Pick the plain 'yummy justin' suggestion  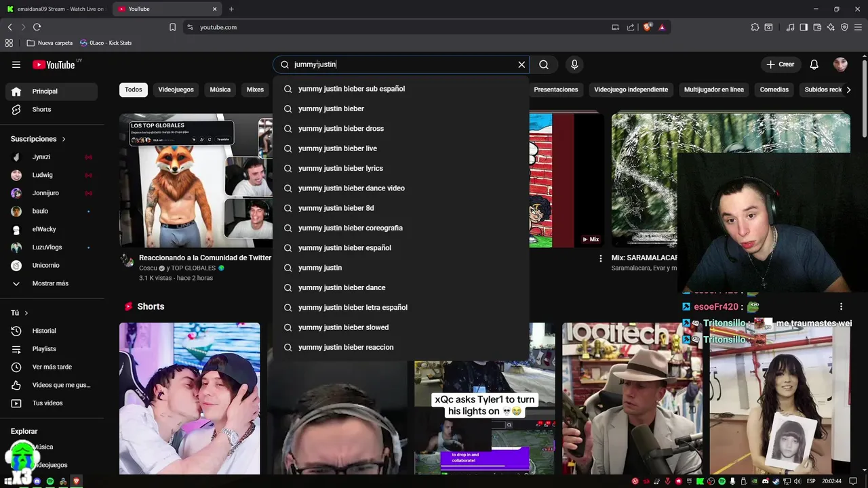(x=401, y=268)
